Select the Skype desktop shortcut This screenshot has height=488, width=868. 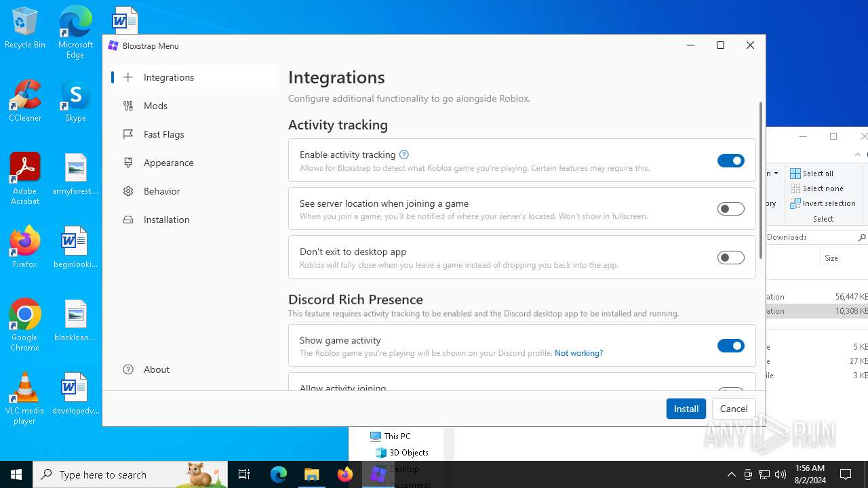[x=75, y=101]
